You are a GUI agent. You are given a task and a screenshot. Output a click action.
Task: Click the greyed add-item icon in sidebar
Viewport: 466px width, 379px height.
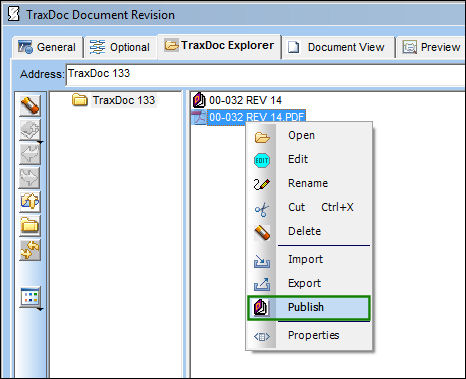click(29, 130)
